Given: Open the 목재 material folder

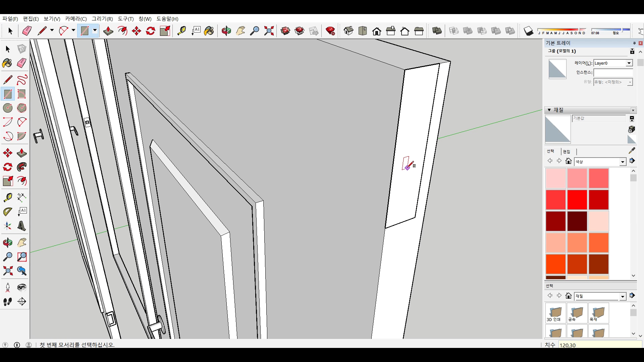Looking at the screenshot, I should point(598,313).
